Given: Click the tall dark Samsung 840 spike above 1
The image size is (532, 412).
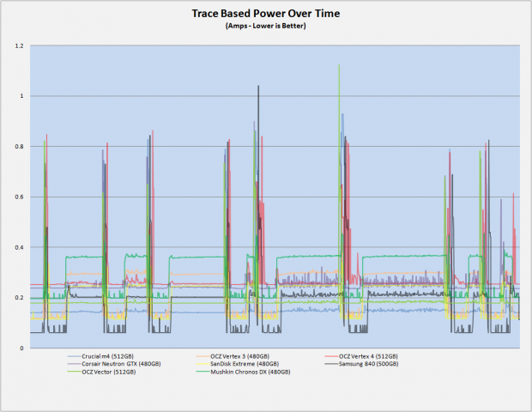Looking at the screenshot, I should 258,86.
